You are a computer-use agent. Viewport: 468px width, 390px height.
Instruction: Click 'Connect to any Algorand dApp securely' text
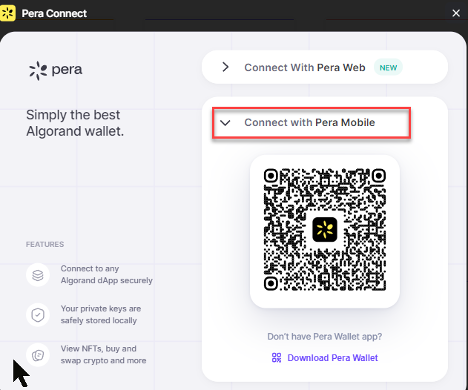(107, 274)
